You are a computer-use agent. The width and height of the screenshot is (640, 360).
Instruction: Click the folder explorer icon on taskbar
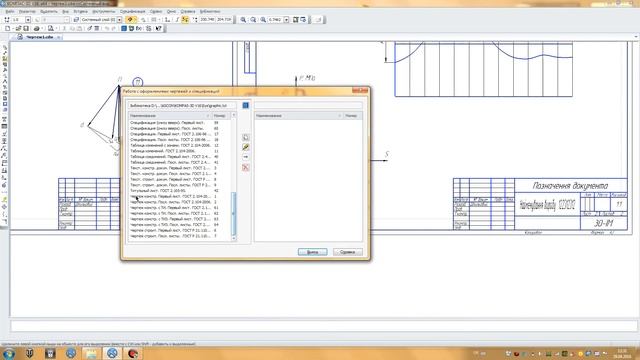point(91,353)
